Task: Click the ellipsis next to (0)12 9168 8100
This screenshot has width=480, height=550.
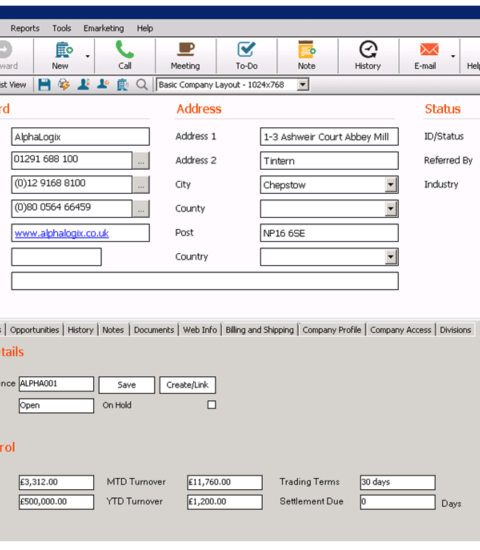Action: click(141, 185)
